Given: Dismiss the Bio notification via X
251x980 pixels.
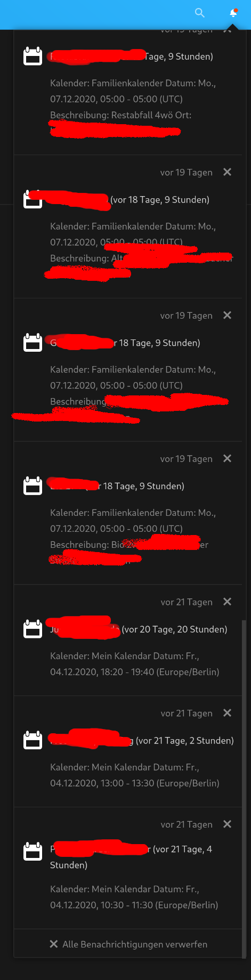Looking at the screenshot, I should (x=227, y=459).
